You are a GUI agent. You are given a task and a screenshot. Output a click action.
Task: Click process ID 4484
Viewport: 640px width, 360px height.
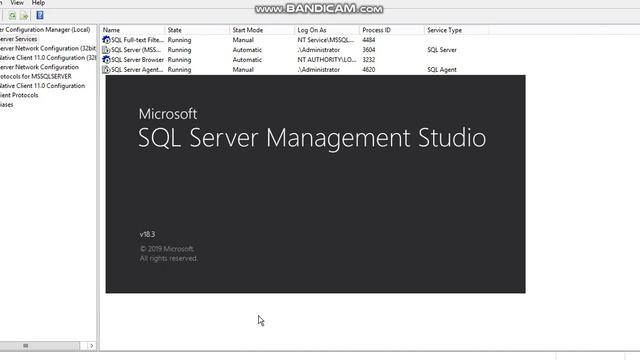pyautogui.click(x=369, y=40)
